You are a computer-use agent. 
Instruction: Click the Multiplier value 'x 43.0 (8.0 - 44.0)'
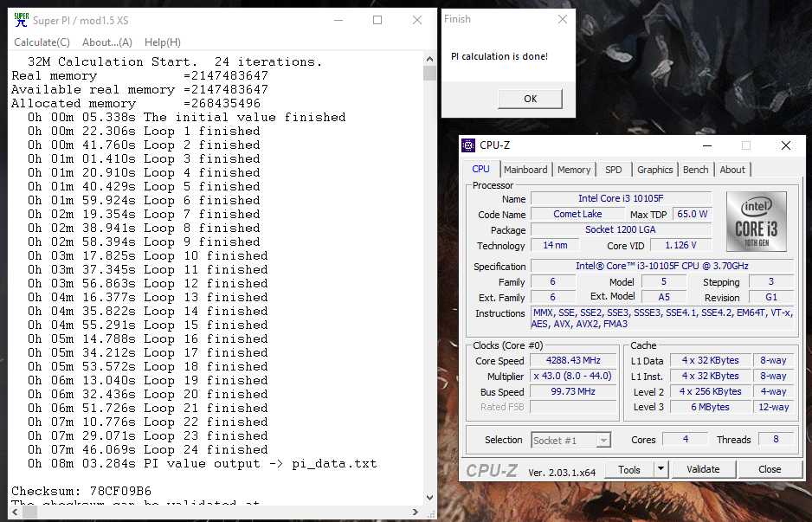573,376
